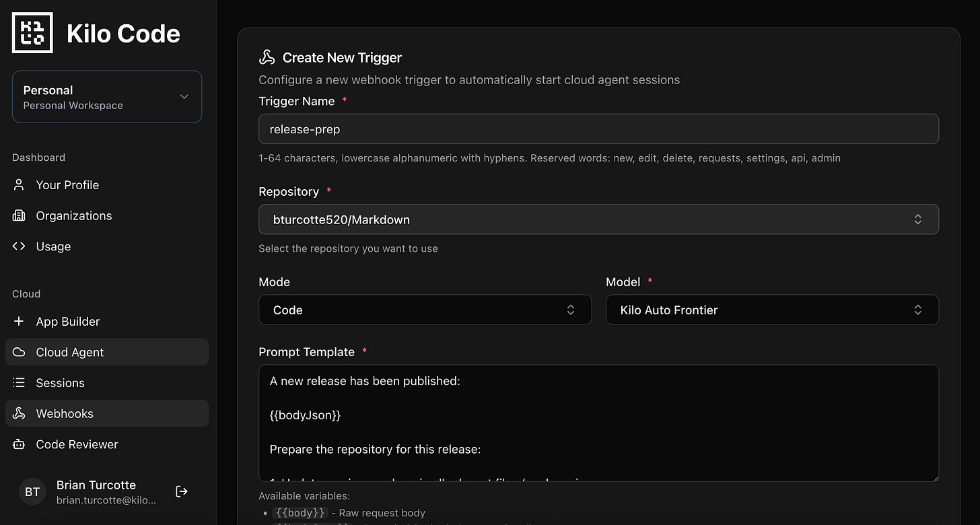Open Your Profile person icon
This screenshot has width=980, height=525.
click(x=19, y=185)
